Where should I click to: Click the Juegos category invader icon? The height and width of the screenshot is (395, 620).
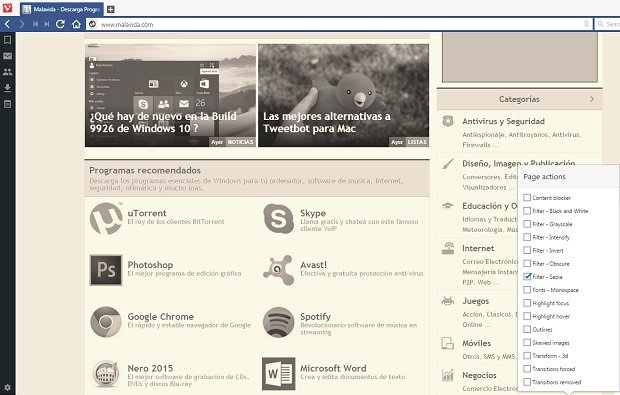448,301
